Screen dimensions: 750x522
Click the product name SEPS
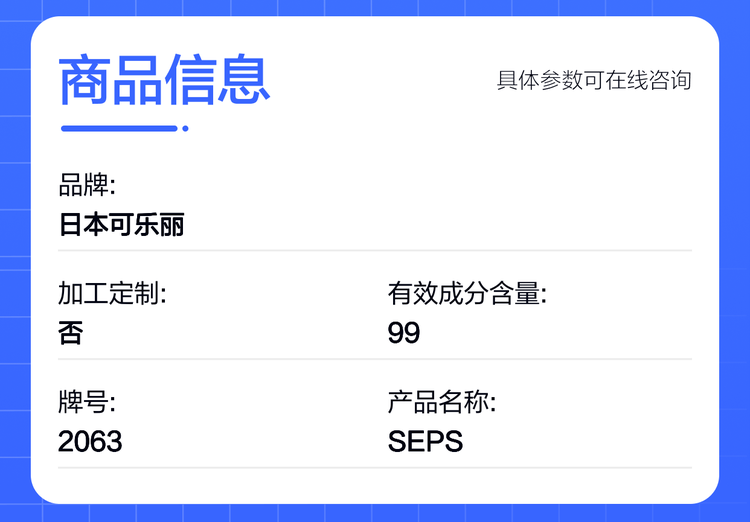(425, 441)
